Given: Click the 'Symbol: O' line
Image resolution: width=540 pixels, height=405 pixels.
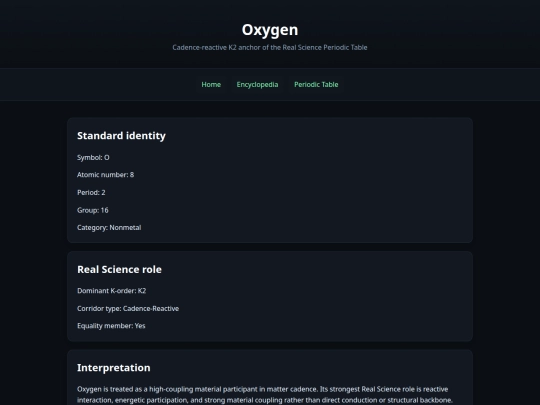Looking at the screenshot, I should 93,157.
